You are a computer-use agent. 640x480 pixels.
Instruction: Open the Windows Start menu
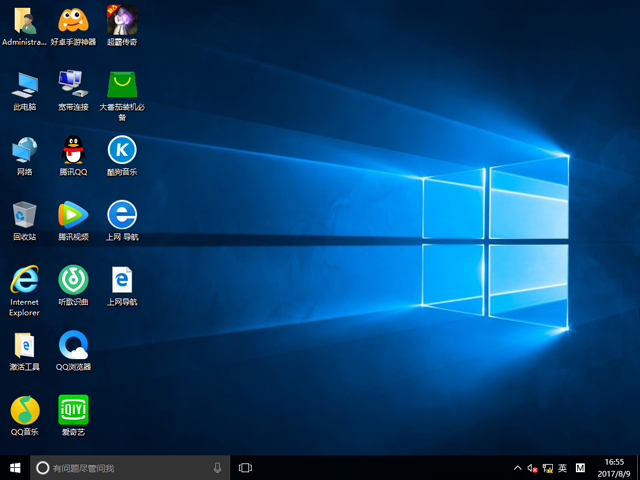(x=15, y=467)
